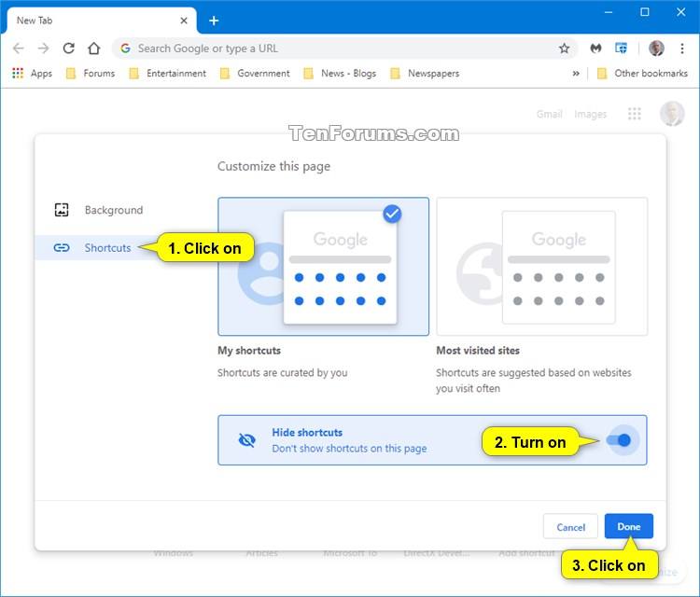
Task: Open the Images link
Action: (590, 114)
